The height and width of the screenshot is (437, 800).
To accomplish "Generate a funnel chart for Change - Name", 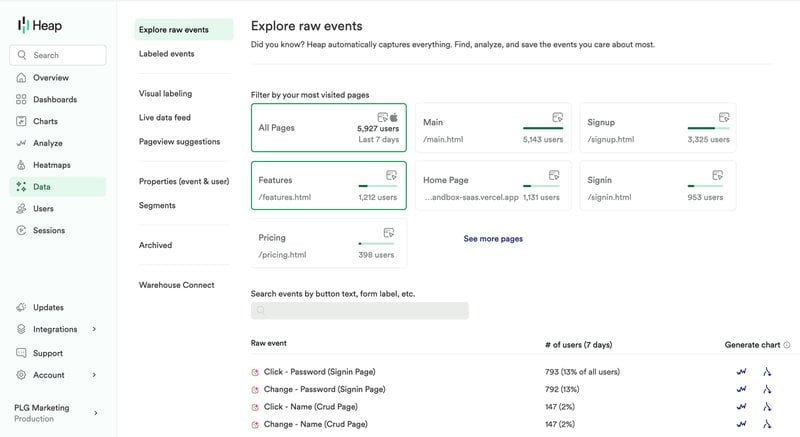I will point(767,424).
